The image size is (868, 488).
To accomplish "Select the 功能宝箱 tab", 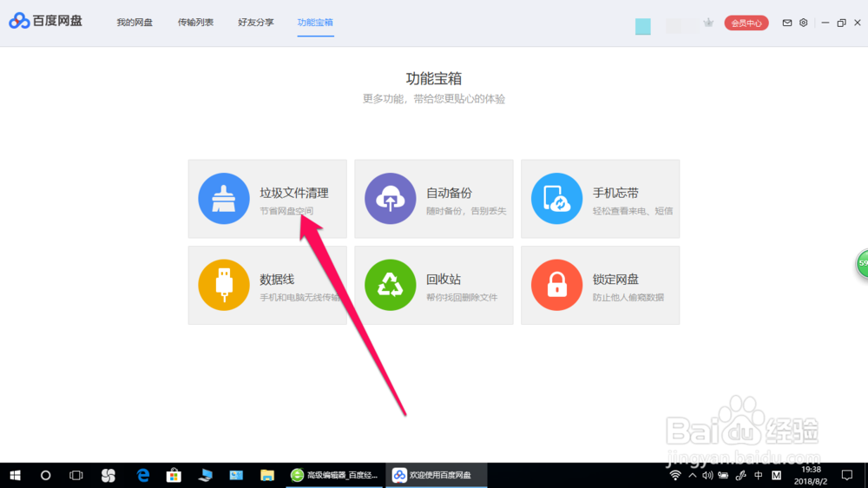I will (x=315, y=23).
